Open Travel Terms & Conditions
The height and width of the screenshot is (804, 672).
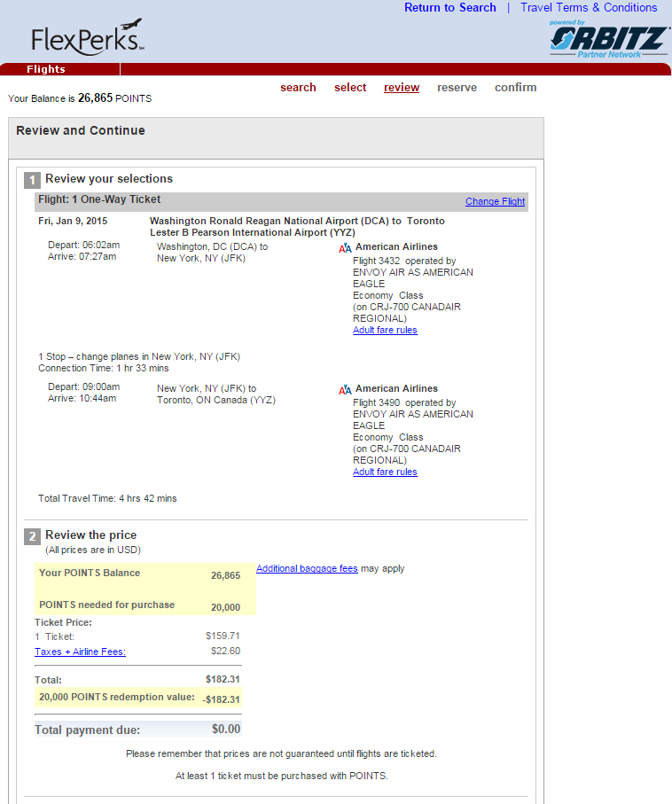[589, 8]
